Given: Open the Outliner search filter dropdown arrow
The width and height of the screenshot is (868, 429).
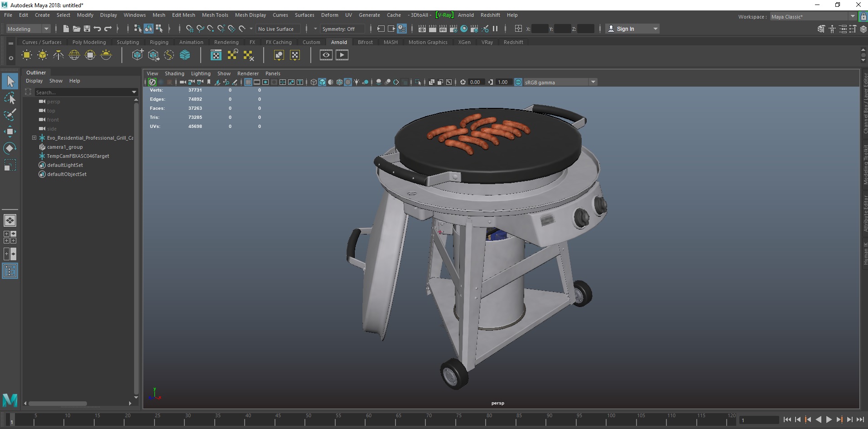Looking at the screenshot, I should pyautogui.click(x=134, y=92).
